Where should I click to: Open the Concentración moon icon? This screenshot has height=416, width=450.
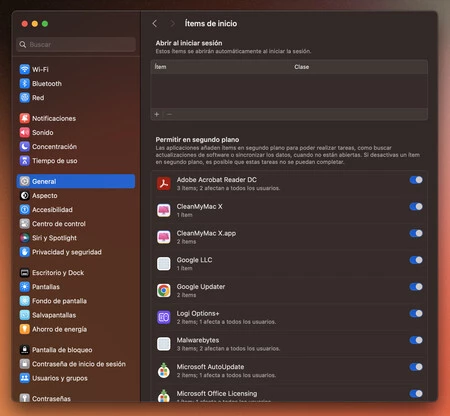click(x=24, y=146)
